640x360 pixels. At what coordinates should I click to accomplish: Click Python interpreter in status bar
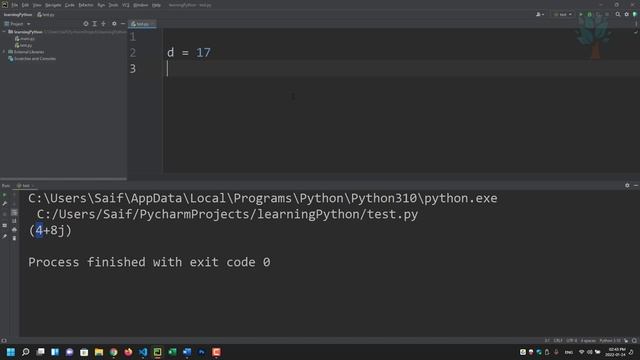tap(609, 340)
